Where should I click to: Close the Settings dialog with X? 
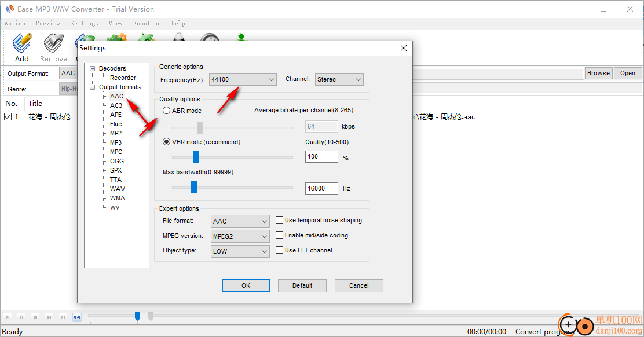(403, 48)
